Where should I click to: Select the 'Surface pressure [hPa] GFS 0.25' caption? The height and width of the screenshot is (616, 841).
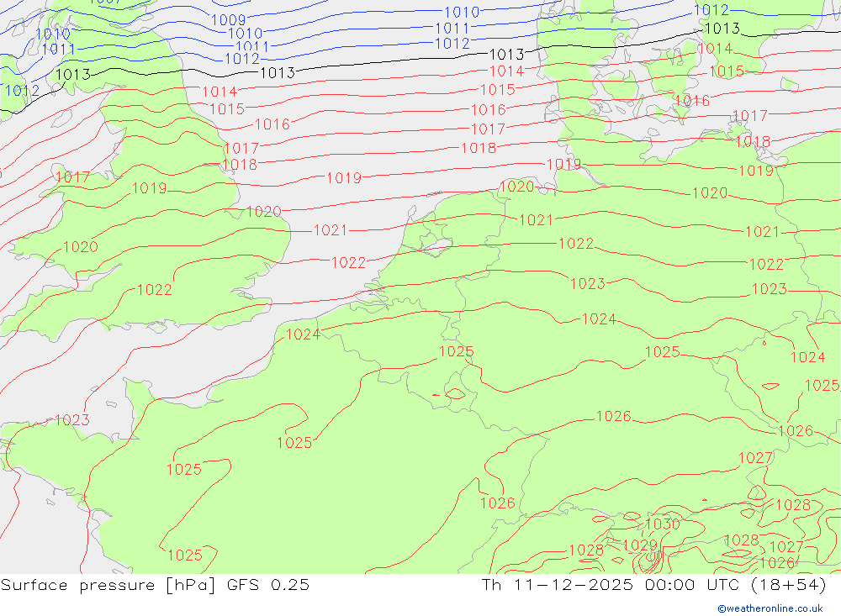155,585
